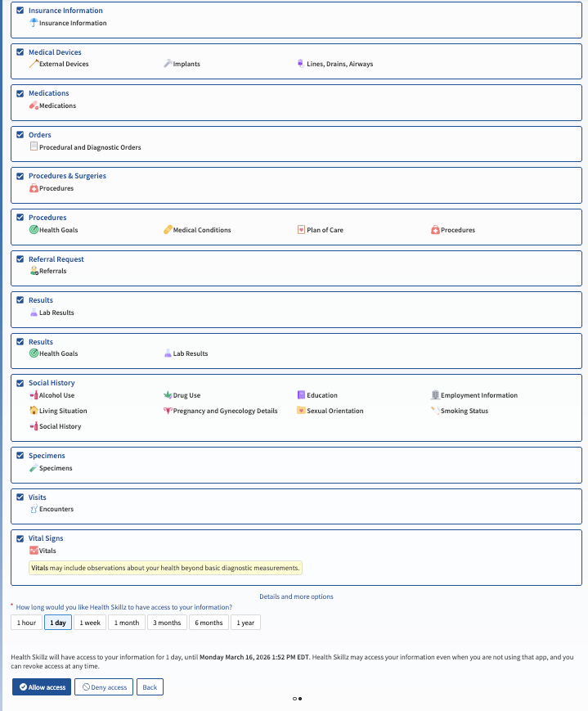
Task: Click the flask icon beside Health Goals under Results
Action: [x=168, y=353]
